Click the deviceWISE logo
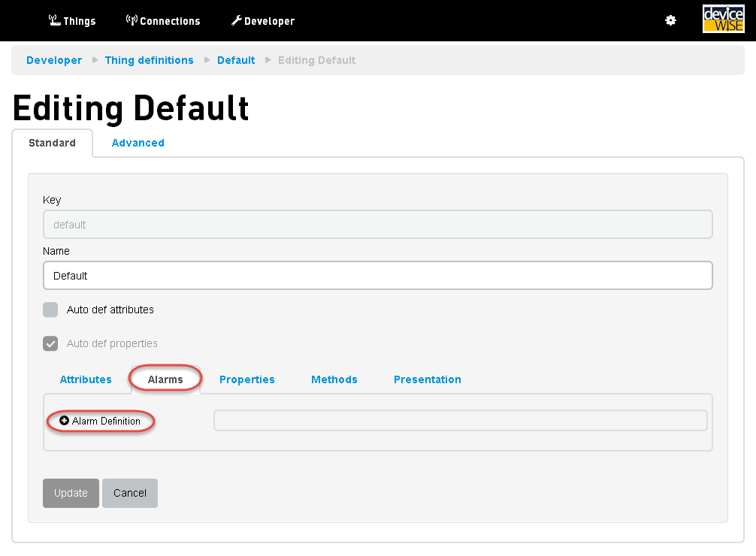This screenshot has width=756, height=556. 723,20
